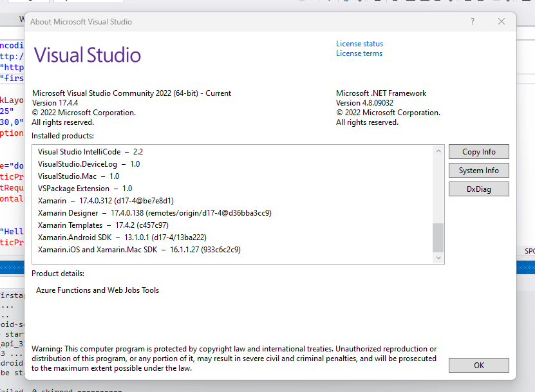Click the Visual Studio Community 2022 product name
535x392 pixels.
click(x=132, y=93)
